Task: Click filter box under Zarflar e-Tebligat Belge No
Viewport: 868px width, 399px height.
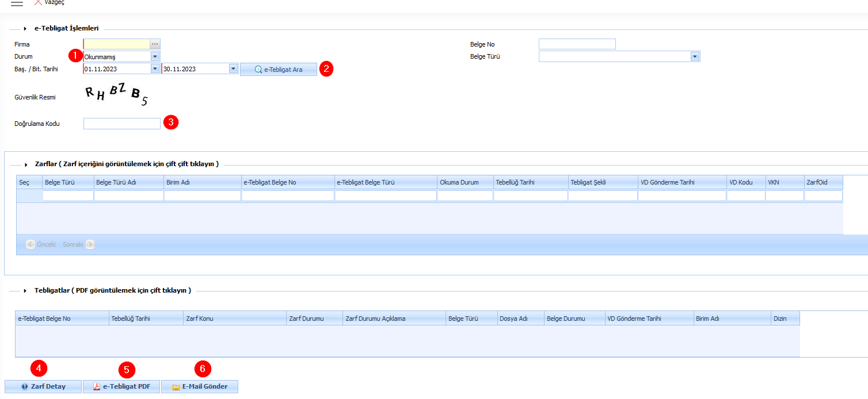Action: [x=288, y=196]
